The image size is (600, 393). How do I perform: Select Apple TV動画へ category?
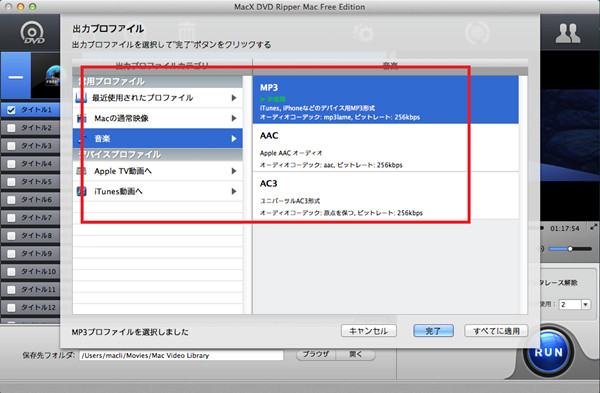coord(158,171)
